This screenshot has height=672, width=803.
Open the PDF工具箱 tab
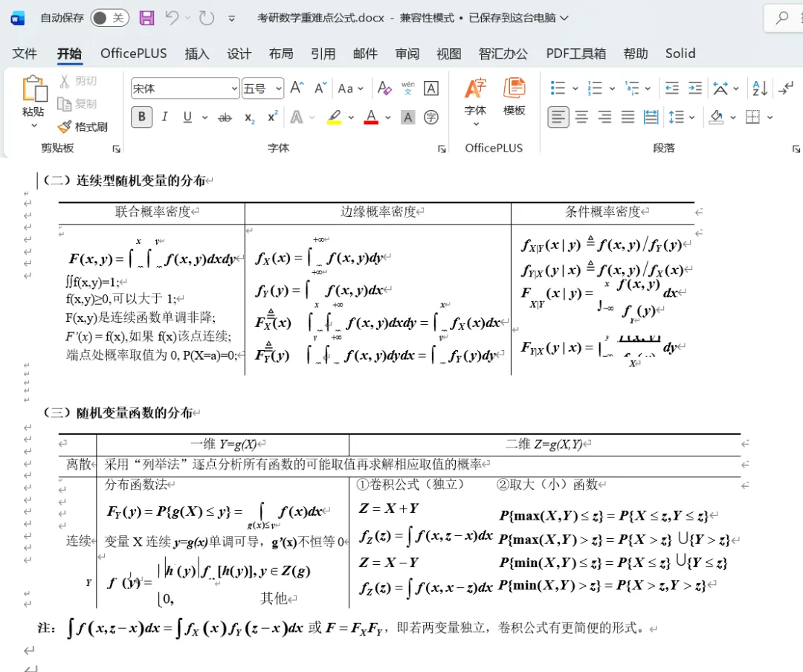point(575,54)
